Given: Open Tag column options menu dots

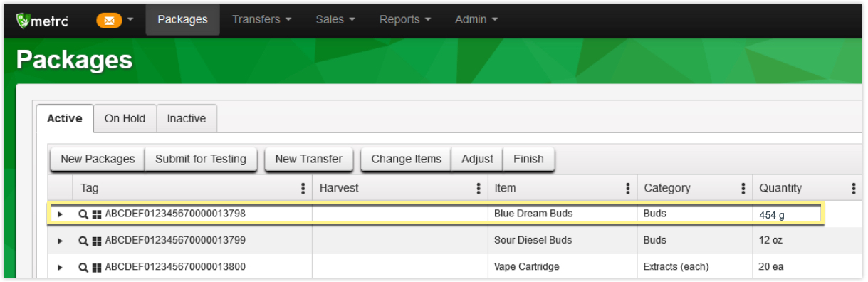Looking at the screenshot, I should pyautogui.click(x=303, y=189).
